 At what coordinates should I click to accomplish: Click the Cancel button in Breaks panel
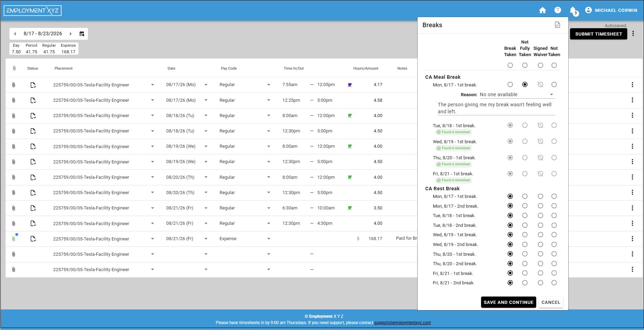click(551, 302)
